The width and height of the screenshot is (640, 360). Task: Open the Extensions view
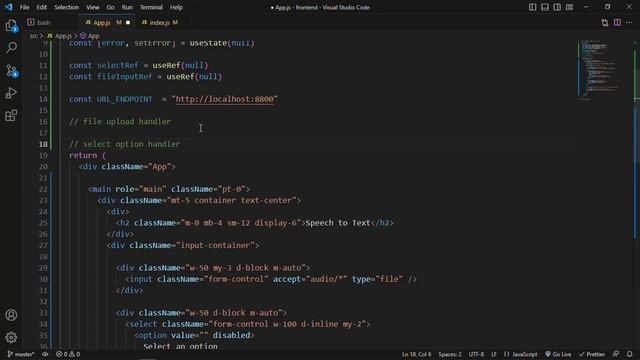pos(11,116)
